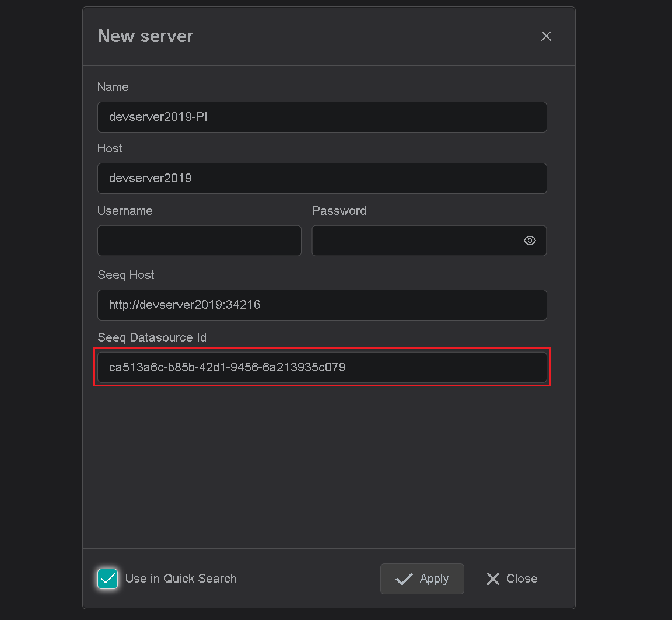The image size is (672, 620).
Task: Apply the new server settings
Action: click(x=422, y=579)
